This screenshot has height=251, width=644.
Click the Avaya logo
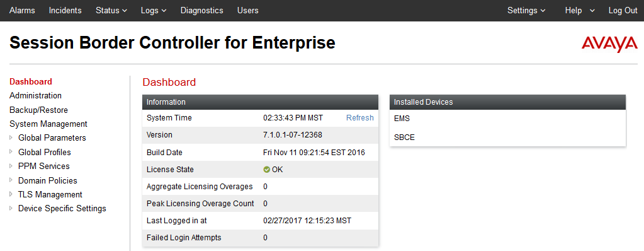point(609,44)
